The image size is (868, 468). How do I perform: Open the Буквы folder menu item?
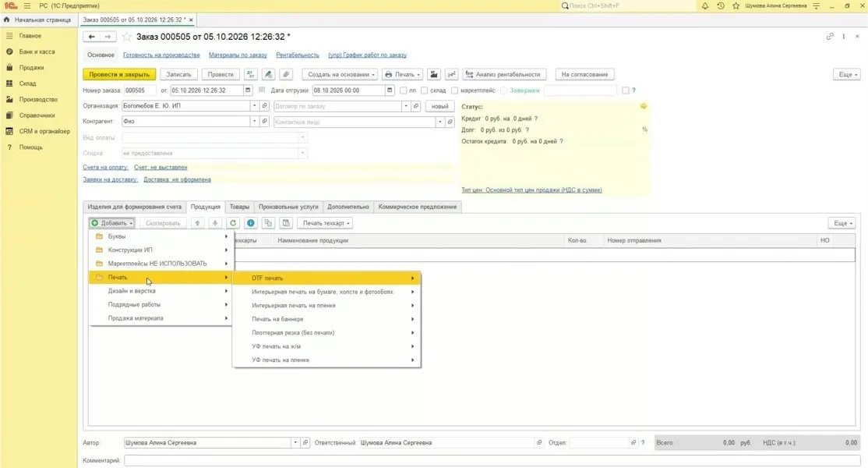coord(161,236)
